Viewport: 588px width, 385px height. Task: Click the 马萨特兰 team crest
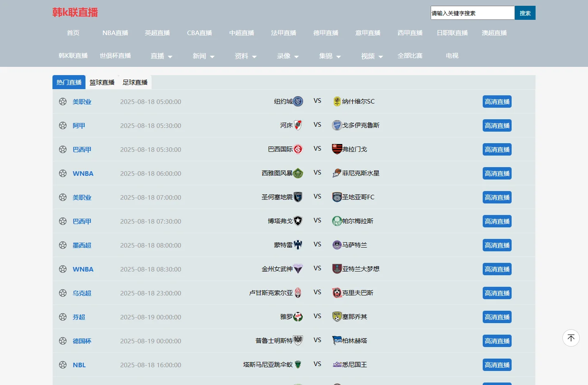click(337, 245)
